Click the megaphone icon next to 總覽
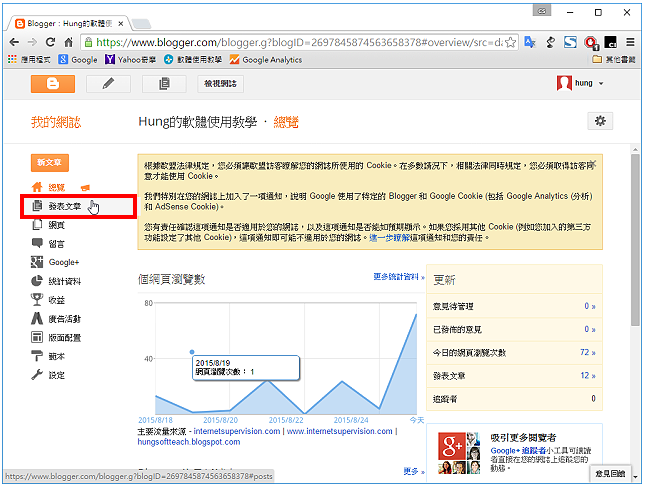 pyautogui.click(x=85, y=188)
